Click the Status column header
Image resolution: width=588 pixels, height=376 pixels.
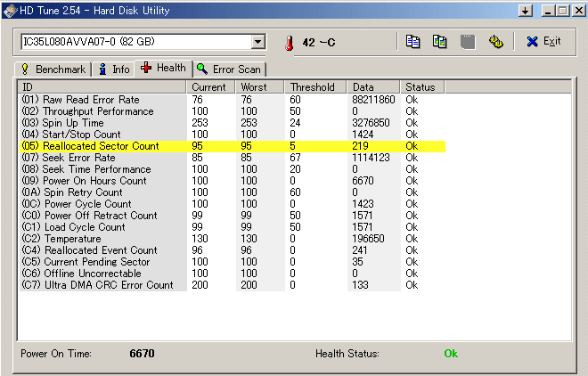click(422, 87)
